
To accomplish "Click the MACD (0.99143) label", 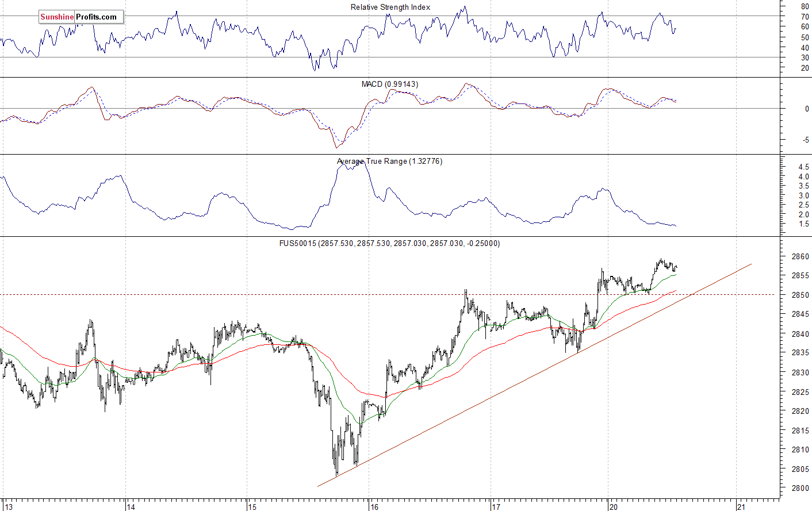I will tap(390, 84).
